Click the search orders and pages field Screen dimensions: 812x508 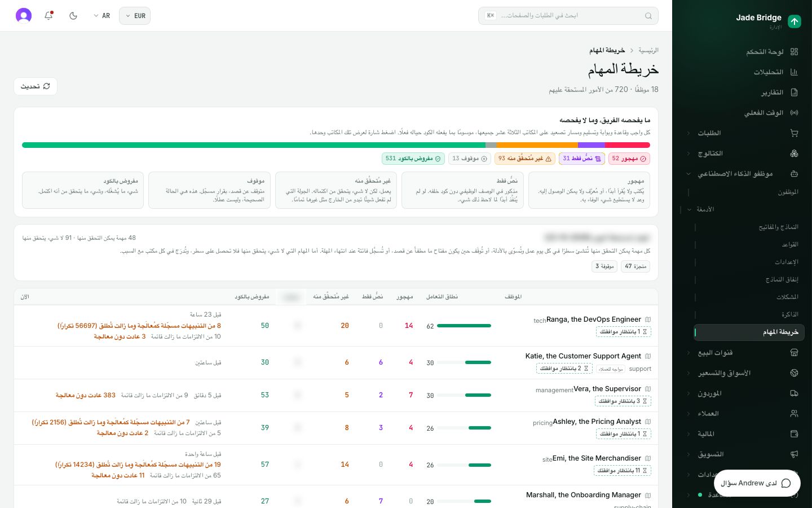[x=568, y=16]
